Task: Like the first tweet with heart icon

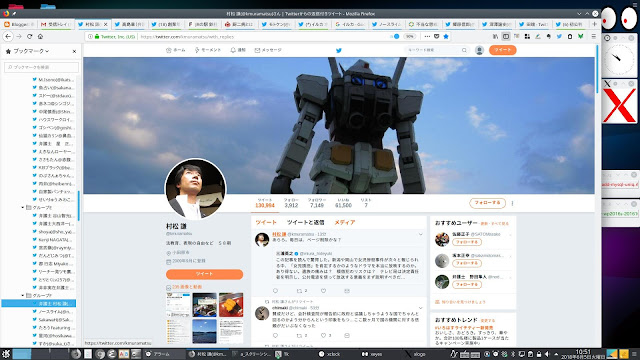Action: pos(323,291)
